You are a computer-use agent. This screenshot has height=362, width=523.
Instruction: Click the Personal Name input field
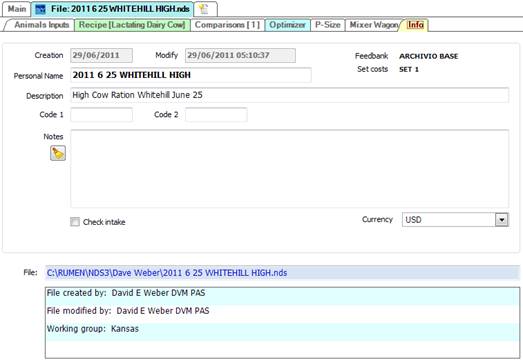(191, 75)
